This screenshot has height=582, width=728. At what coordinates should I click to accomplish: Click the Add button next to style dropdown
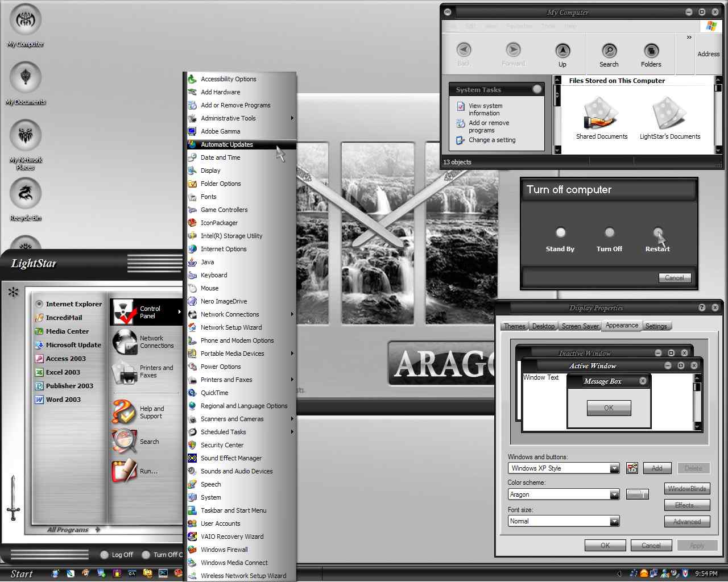pyautogui.click(x=657, y=468)
